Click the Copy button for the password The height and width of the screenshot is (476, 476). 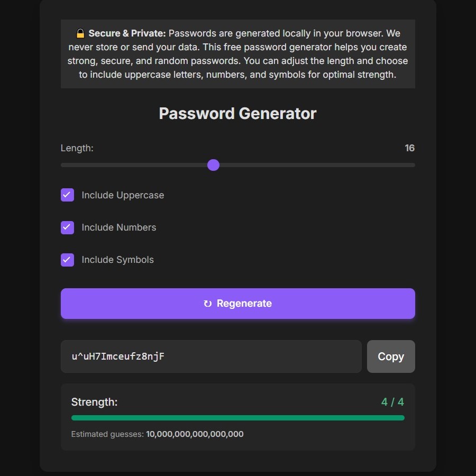(x=391, y=356)
